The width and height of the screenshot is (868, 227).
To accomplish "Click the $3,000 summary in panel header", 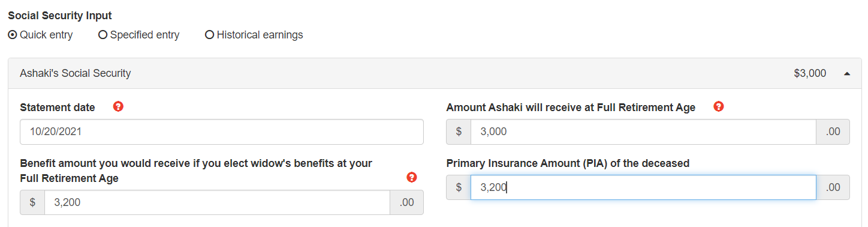I will pos(810,73).
